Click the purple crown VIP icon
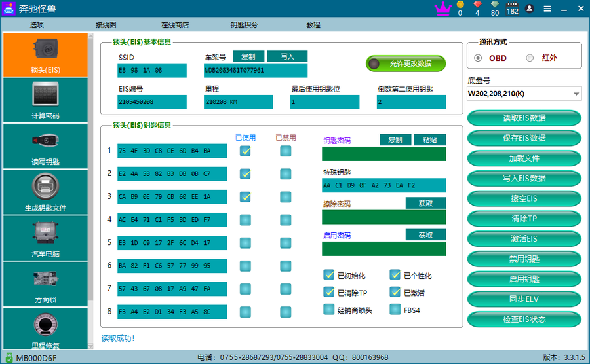Image resolution: width=590 pixels, height=364 pixels. (x=443, y=9)
